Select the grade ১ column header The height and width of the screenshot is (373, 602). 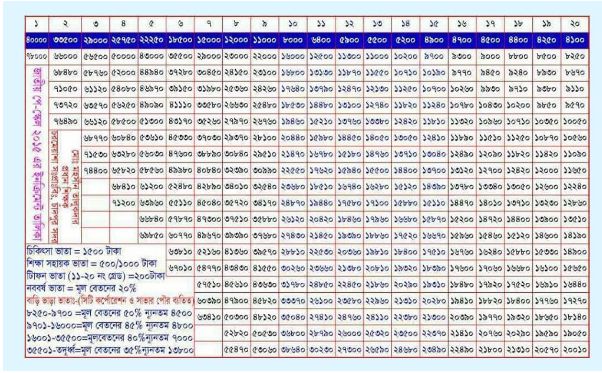(x=37, y=24)
